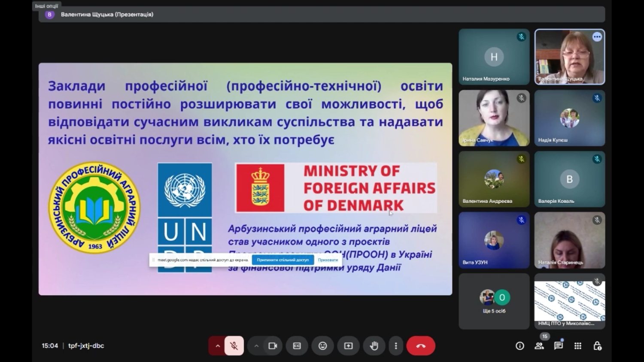Open options on Валентина Щуцька's tile
Viewport: 644px width, 362px height.
click(x=597, y=37)
